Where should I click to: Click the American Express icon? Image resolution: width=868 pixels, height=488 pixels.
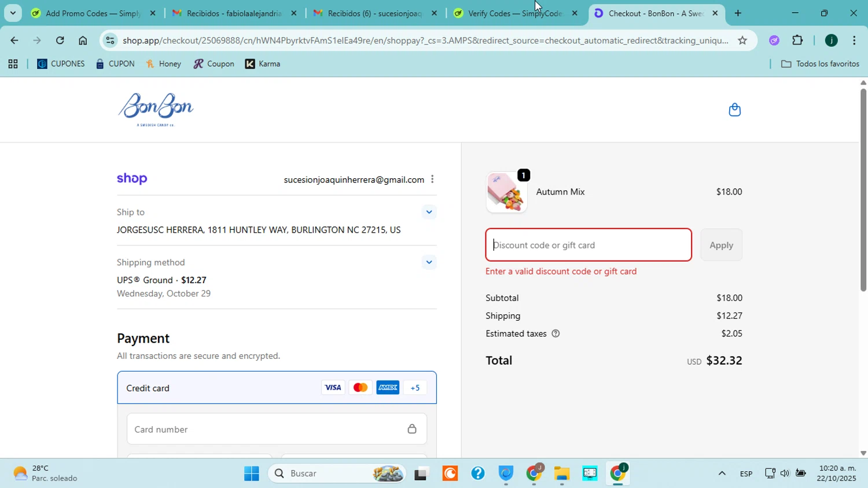coord(388,388)
